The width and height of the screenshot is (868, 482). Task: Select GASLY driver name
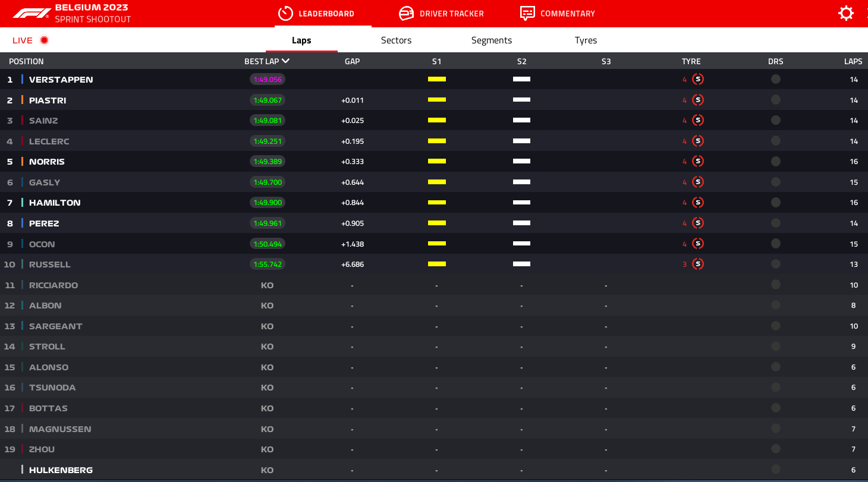[45, 182]
